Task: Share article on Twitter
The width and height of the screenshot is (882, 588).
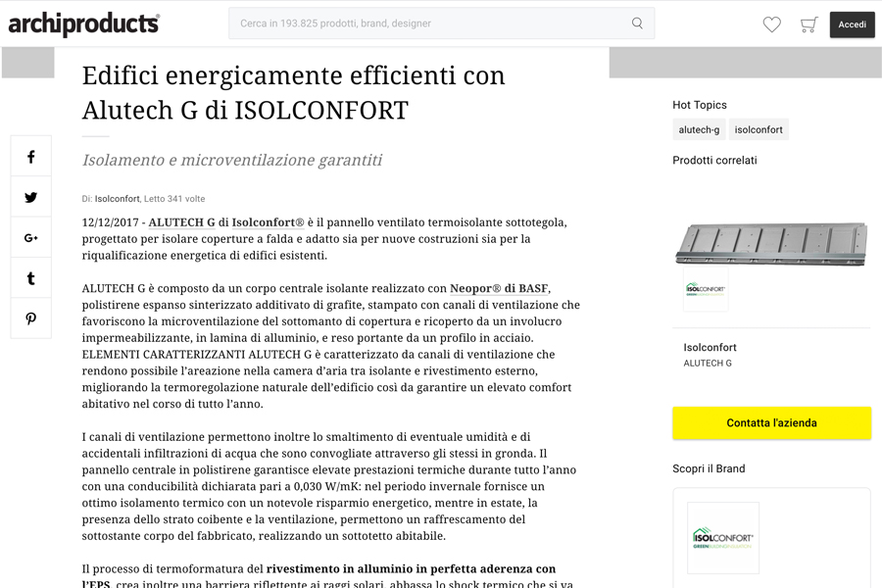Action: pyautogui.click(x=31, y=197)
